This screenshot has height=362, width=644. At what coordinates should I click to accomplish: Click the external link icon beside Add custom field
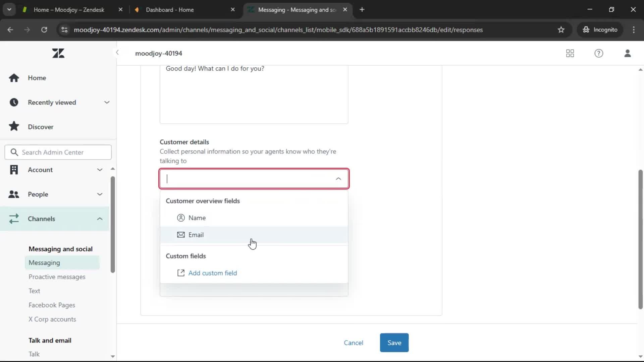point(181,273)
